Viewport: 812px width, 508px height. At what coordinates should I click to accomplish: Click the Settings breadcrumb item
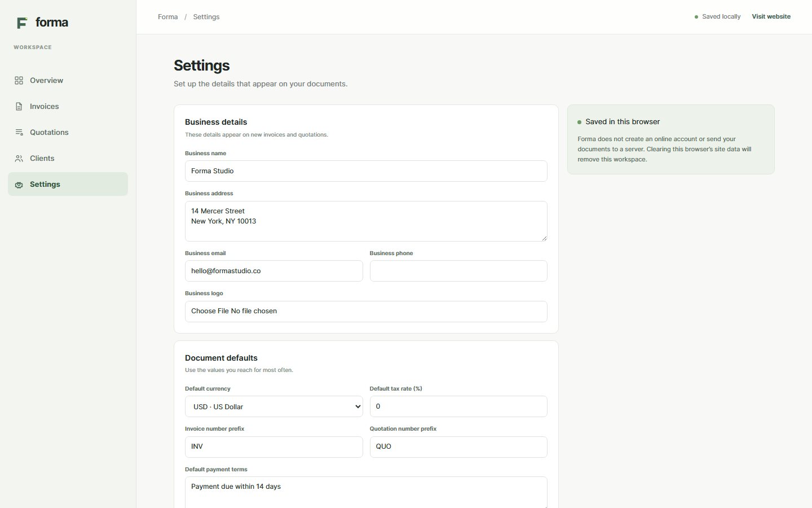click(x=206, y=17)
